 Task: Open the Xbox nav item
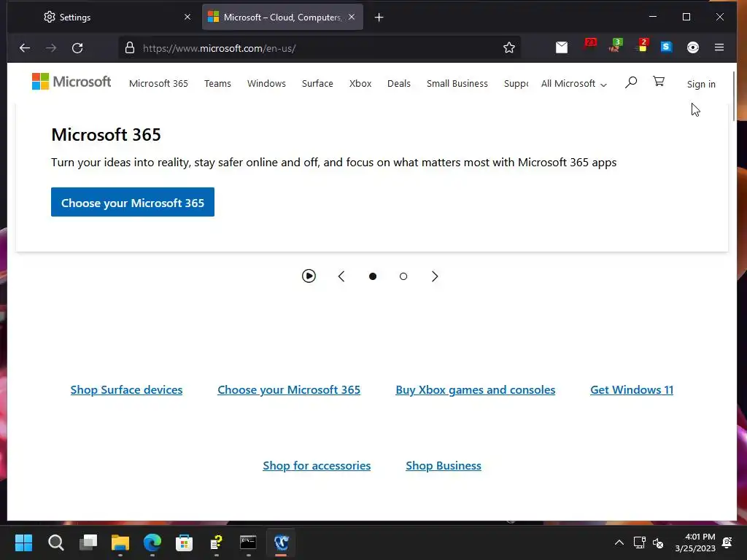[x=360, y=83]
